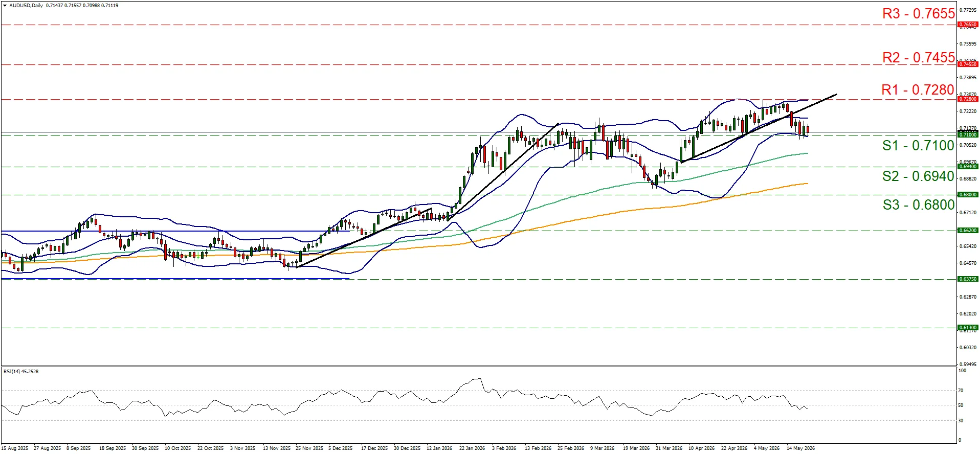Select the green 0.63750 price tag
980x454 pixels.
(968, 279)
